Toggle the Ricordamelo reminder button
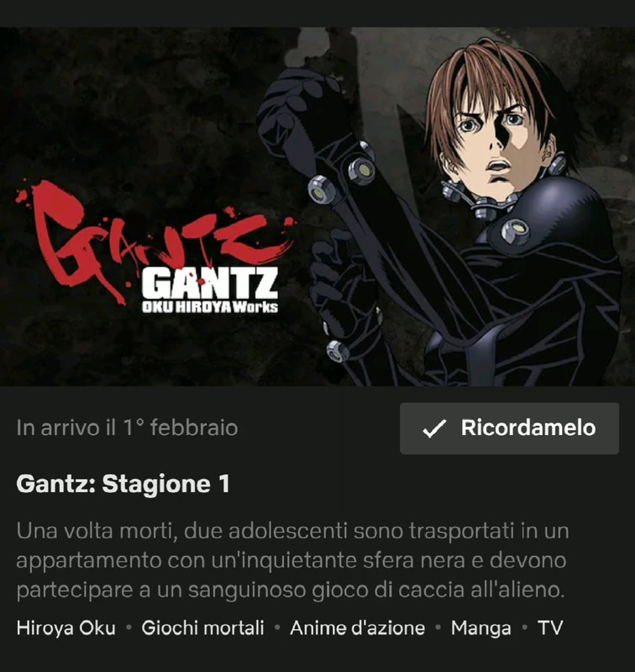The width and height of the screenshot is (635, 672). click(509, 428)
